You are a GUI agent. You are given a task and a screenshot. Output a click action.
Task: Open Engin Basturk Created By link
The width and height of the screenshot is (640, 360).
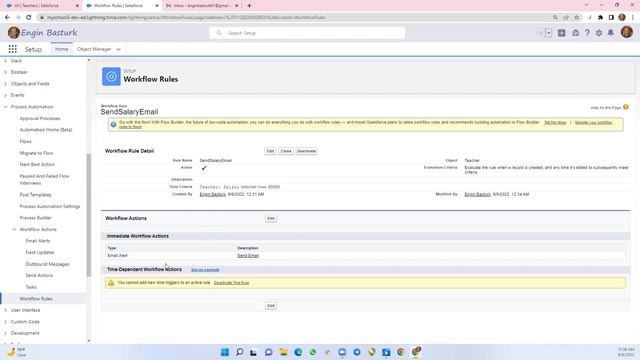click(213, 194)
